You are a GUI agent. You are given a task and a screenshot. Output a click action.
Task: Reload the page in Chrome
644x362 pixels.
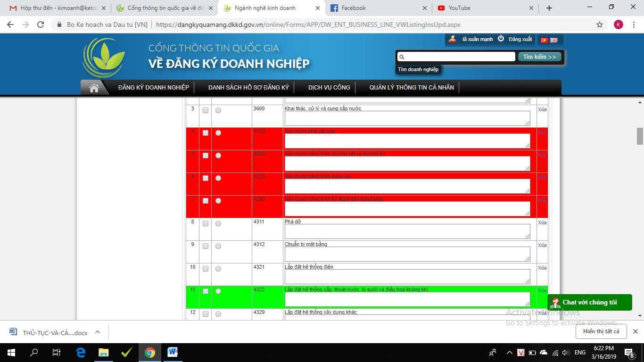click(x=41, y=25)
